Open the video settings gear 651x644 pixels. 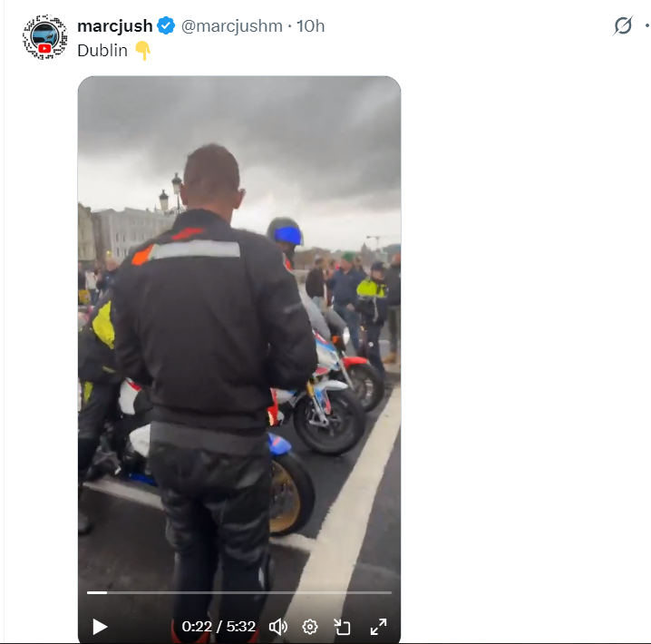[310, 627]
